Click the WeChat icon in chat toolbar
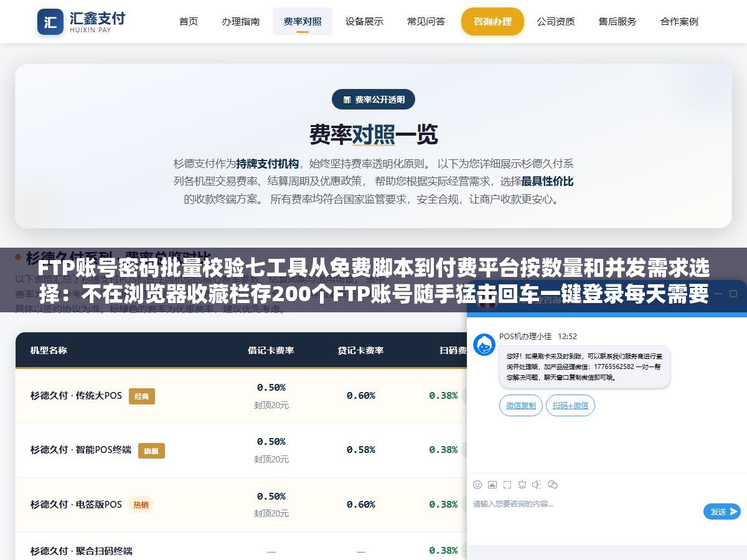The image size is (747, 560). (553, 485)
